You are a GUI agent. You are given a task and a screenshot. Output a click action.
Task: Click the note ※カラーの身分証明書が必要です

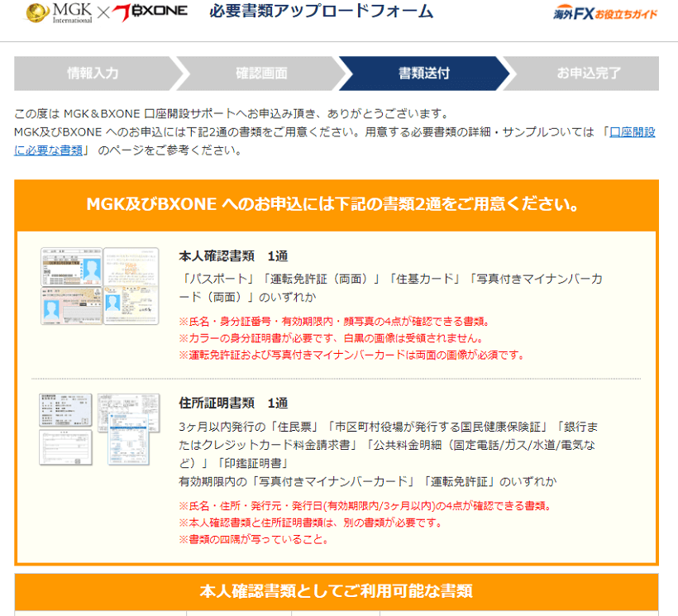point(331,338)
